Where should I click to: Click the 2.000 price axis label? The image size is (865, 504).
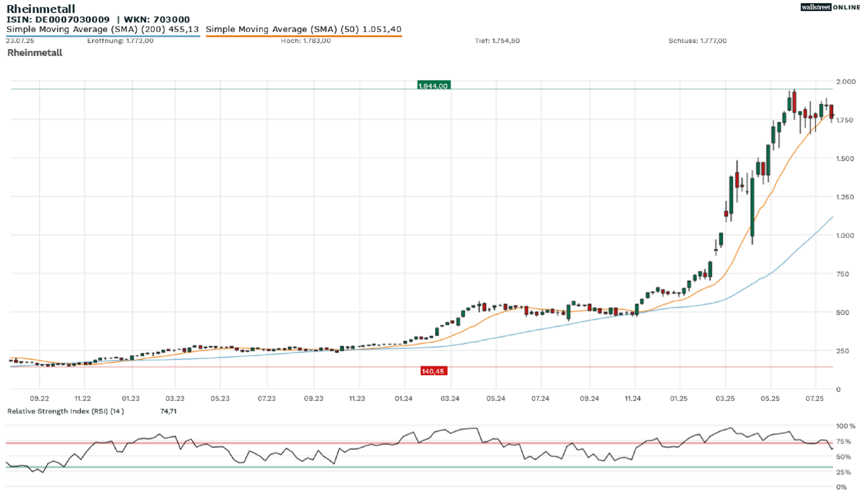pyautogui.click(x=846, y=82)
